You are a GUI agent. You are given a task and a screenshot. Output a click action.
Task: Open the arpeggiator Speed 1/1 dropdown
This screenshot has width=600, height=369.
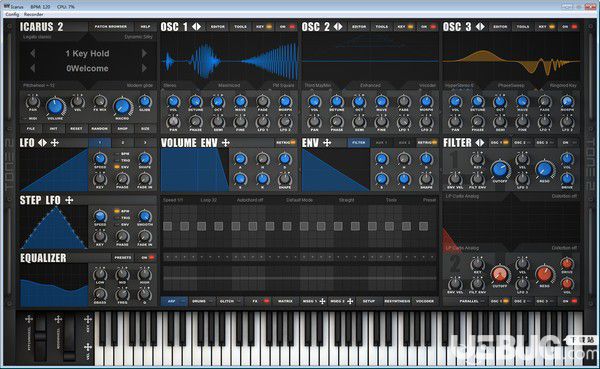pos(173,200)
